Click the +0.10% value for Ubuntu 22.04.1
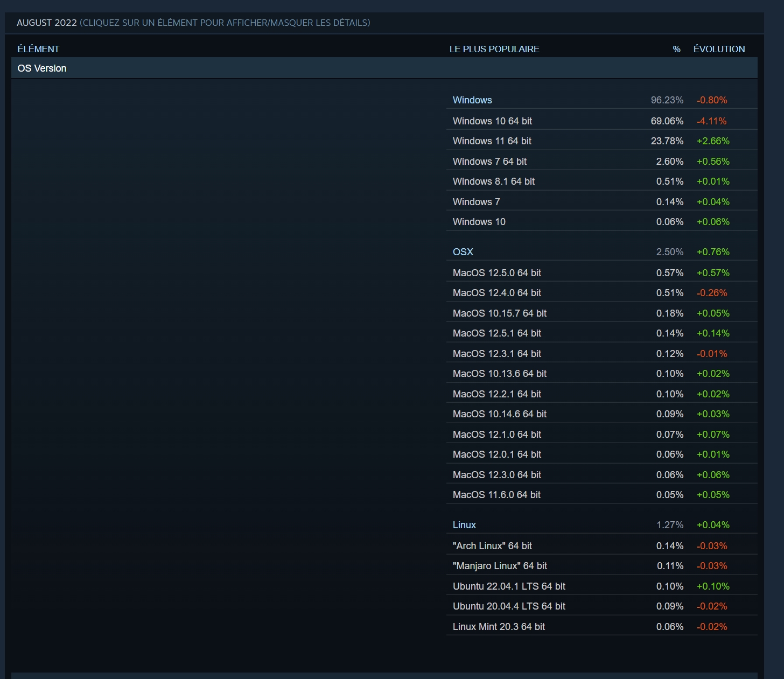This screenshot has width=784, height=679. tap(713, 586)
